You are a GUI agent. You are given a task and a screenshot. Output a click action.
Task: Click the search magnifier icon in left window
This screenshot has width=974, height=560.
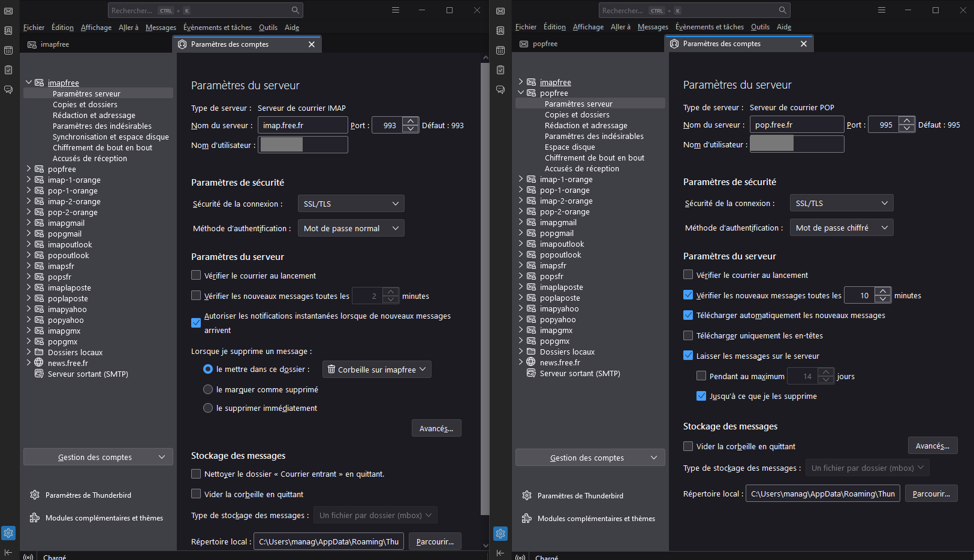pyautogui.click(x=295, y=10)
